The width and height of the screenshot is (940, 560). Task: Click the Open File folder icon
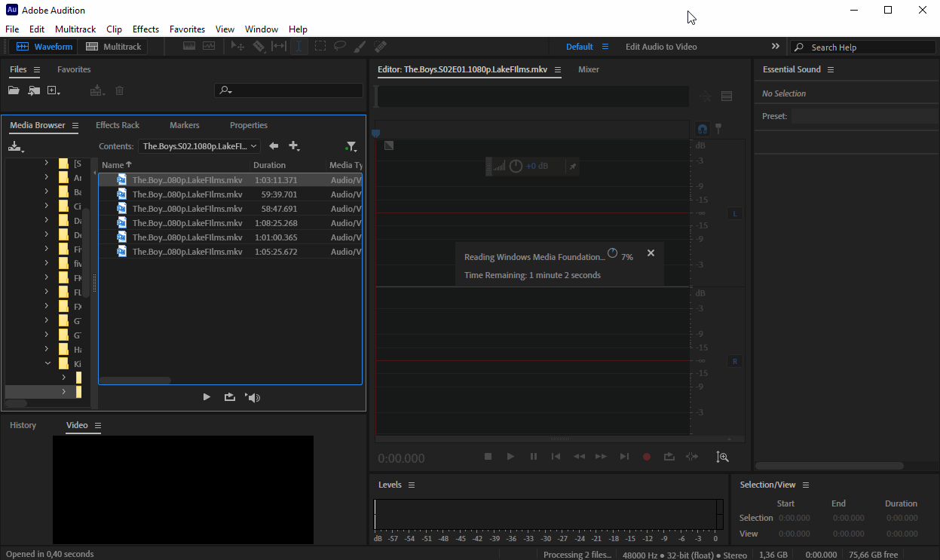point(14,90)
